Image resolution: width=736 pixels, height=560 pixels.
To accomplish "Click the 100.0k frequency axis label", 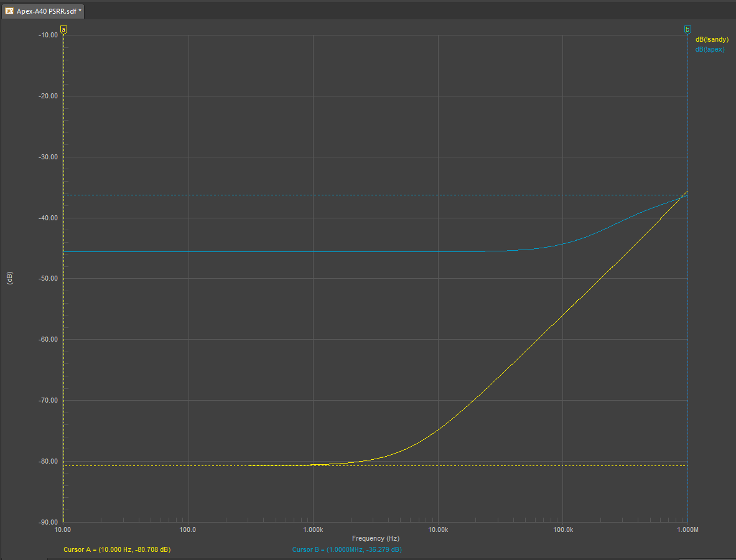I will click(x=563, y=530).
